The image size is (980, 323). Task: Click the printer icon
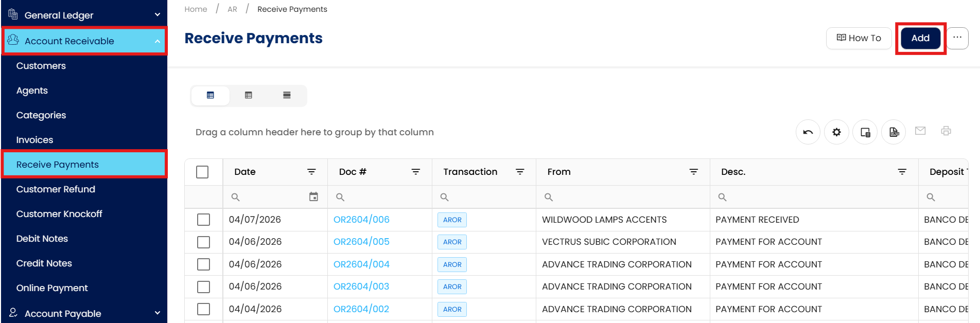coord(946,131)
